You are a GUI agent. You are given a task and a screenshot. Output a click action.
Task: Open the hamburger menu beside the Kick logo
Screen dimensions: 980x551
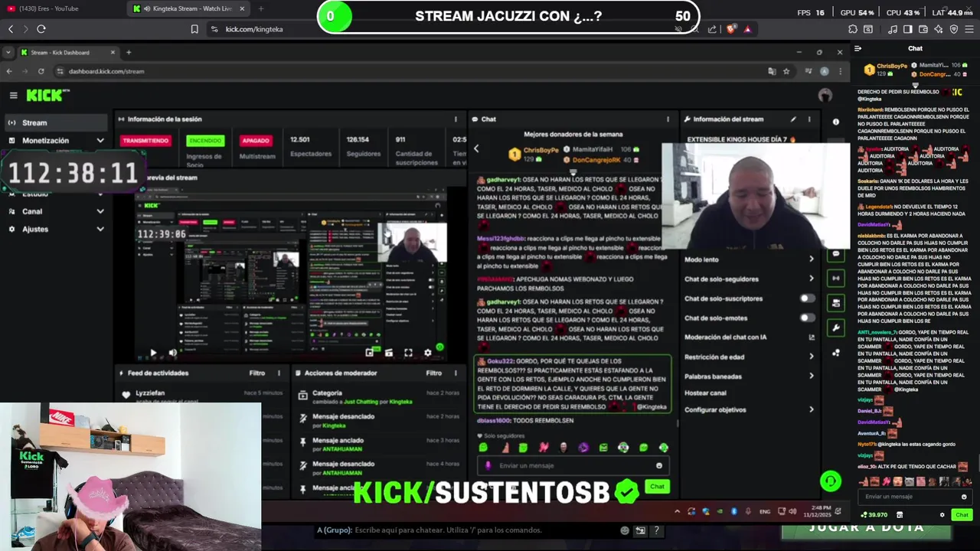click(13, 95)
